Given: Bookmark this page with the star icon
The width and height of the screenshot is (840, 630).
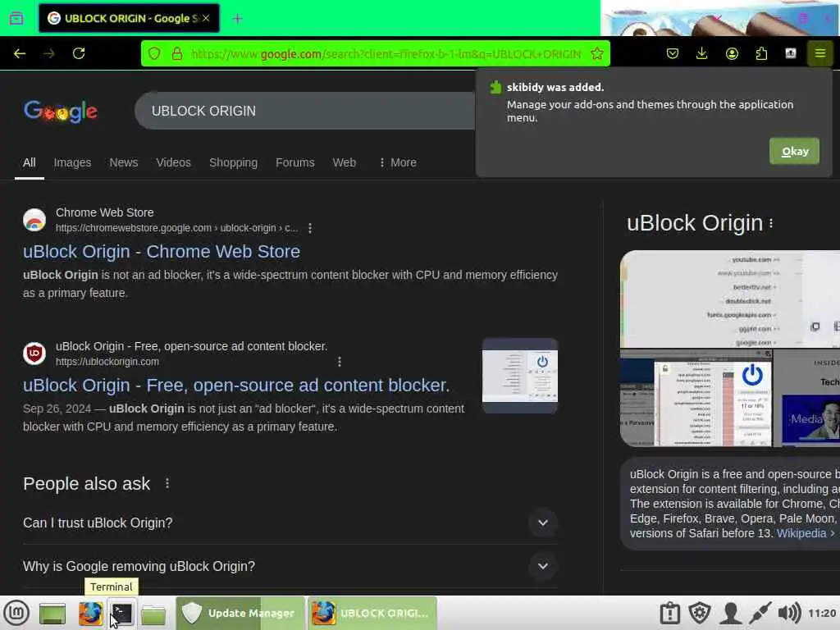Looking at the screenshot, I should coord(597,53).
